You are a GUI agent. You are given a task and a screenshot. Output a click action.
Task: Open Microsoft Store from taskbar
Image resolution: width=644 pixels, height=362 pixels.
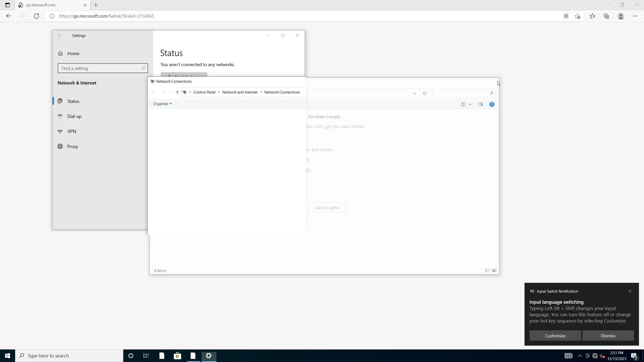177,356
